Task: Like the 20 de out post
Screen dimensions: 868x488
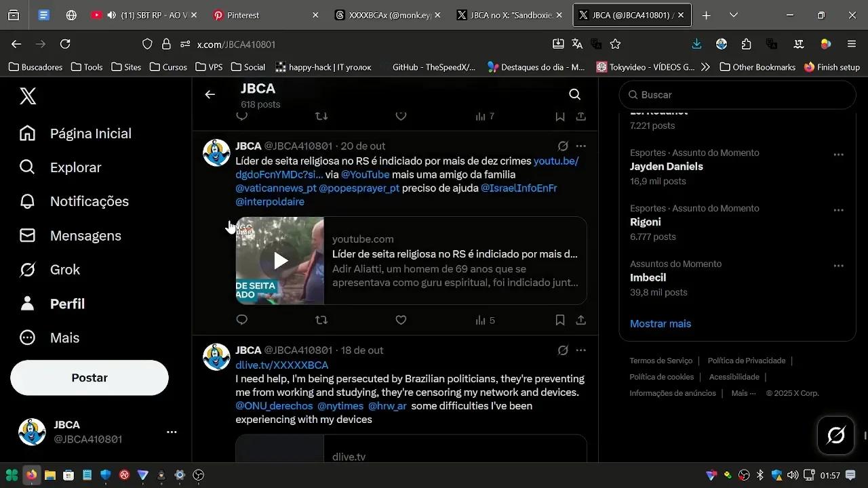Action: click(x=401, y=320)
